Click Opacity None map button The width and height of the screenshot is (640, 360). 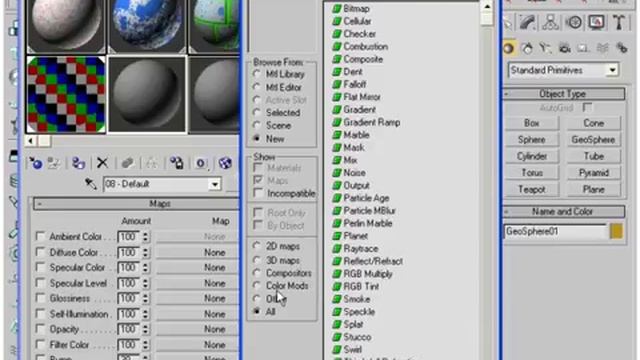[x=198, y=329]
